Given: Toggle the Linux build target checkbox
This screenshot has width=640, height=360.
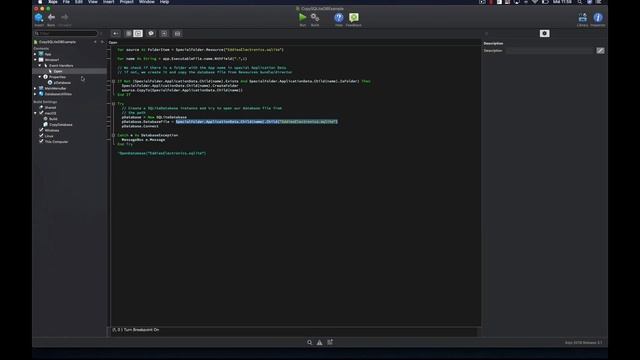Looking at the screenshot, I should click(41, 136).
